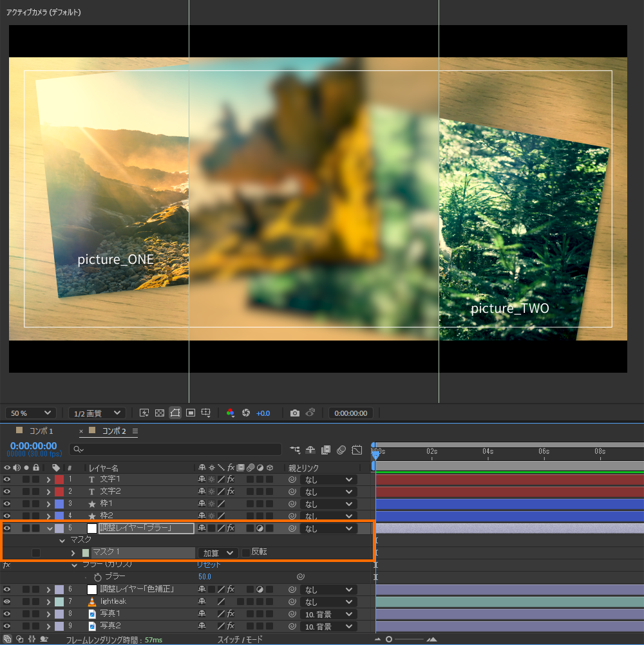The width and height of the screenshot is (644, 645).
Task: Open the 50% magnification dropdown
Action: (31, 413)
